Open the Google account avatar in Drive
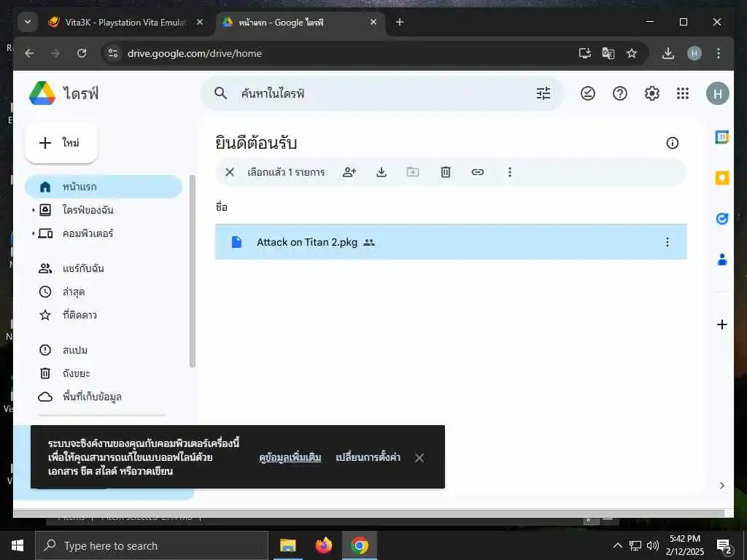Screen dimensions: 747x560 pos(718,93)
